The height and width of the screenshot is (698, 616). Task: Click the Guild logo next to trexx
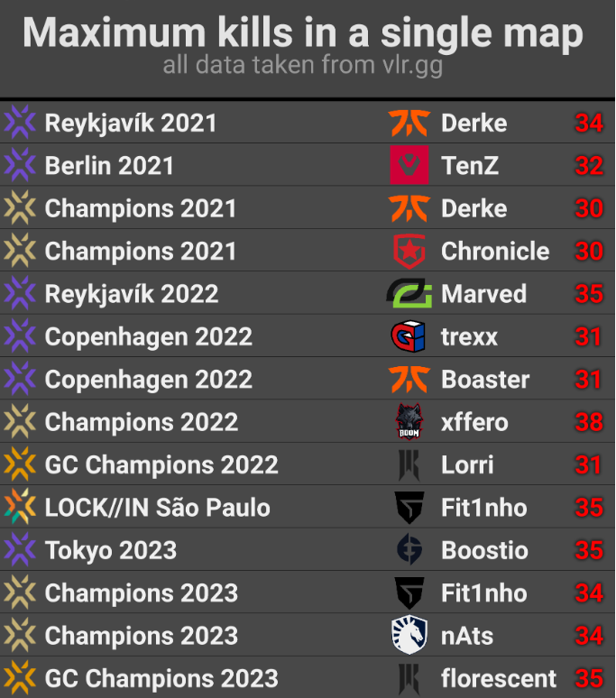[409, 337]
